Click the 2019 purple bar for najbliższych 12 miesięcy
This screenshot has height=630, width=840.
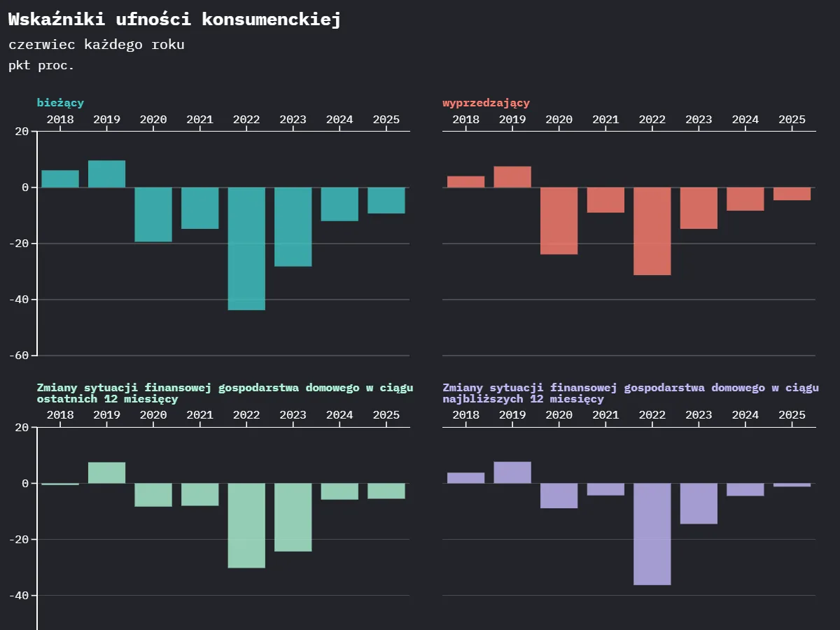[512, 472]
